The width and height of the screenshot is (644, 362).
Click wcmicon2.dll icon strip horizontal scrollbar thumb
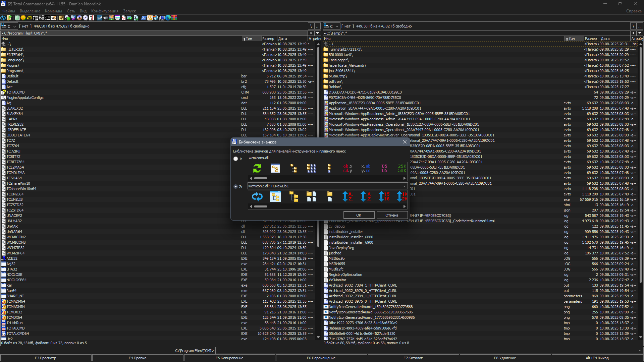tap(261, 206)
